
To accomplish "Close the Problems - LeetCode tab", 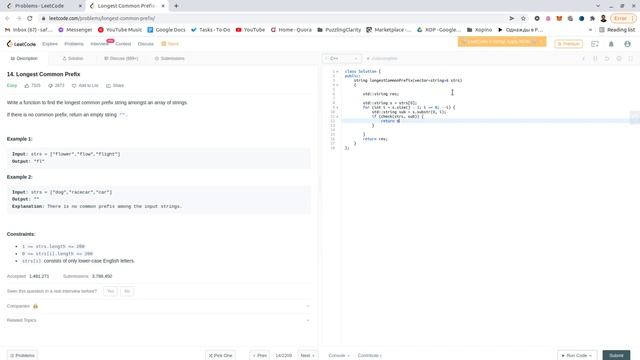I will pos(80,6).
